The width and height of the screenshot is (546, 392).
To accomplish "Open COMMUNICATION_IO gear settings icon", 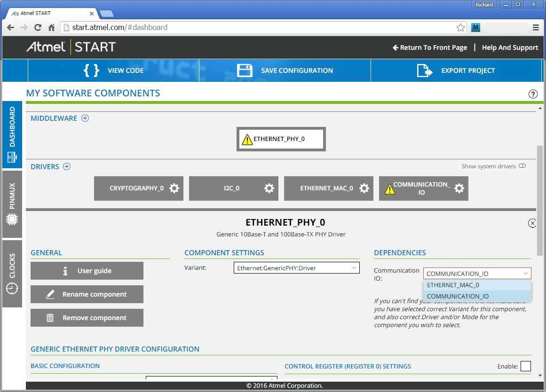I will coord(459,188).
